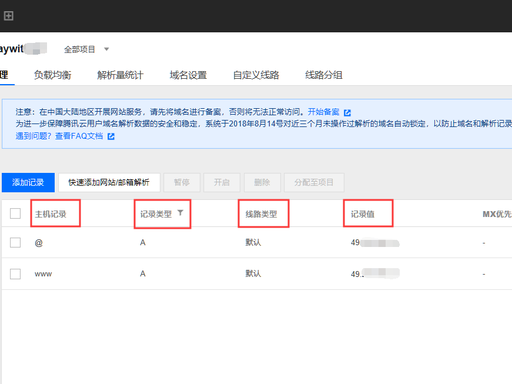Switch to the 负载均衡 tab
Screen dimensions: 512x384
(x=53, y=75)
